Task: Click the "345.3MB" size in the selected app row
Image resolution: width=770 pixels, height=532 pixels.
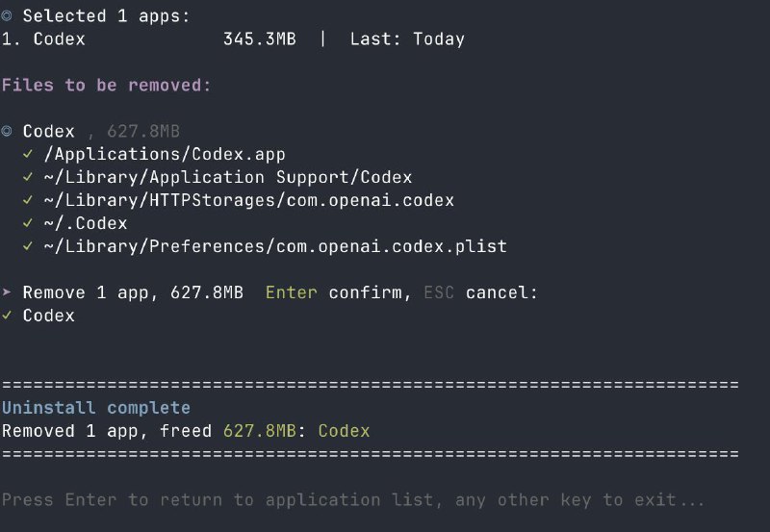Action: [x=259, y=39]
